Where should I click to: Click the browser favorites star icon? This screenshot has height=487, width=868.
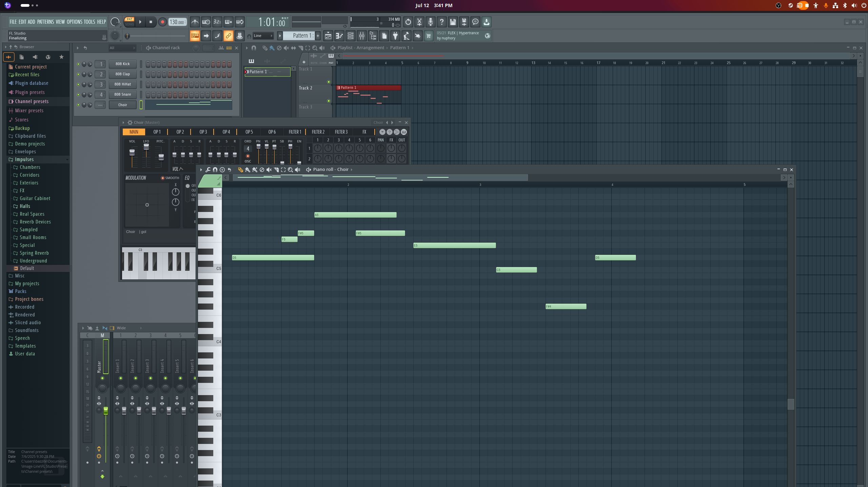click(x=61, y=57)
